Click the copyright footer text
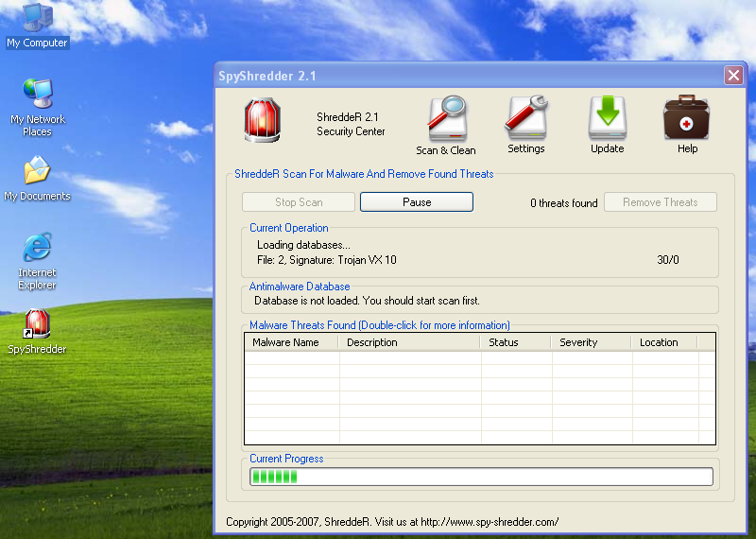756x539 pixels. 392,522
